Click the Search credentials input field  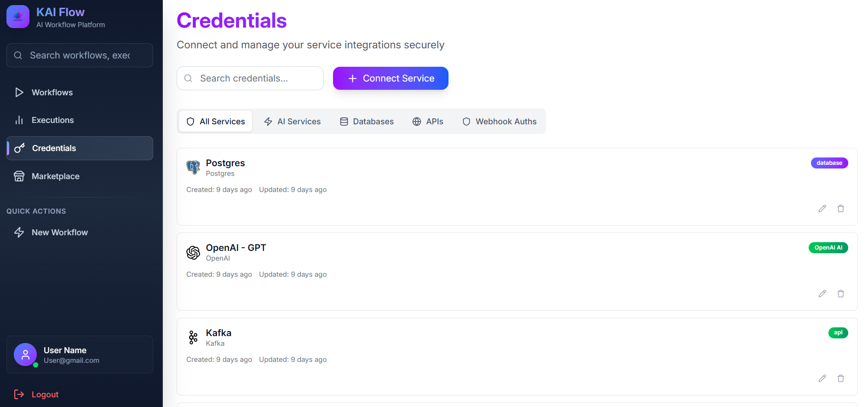click(x=250, y=78)
